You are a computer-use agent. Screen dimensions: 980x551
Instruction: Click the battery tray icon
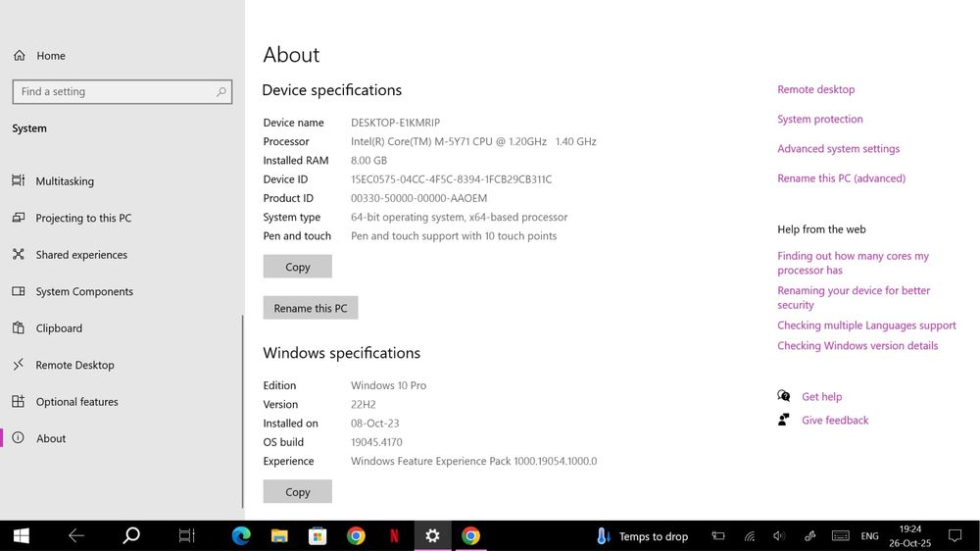(x=718, y=536)
